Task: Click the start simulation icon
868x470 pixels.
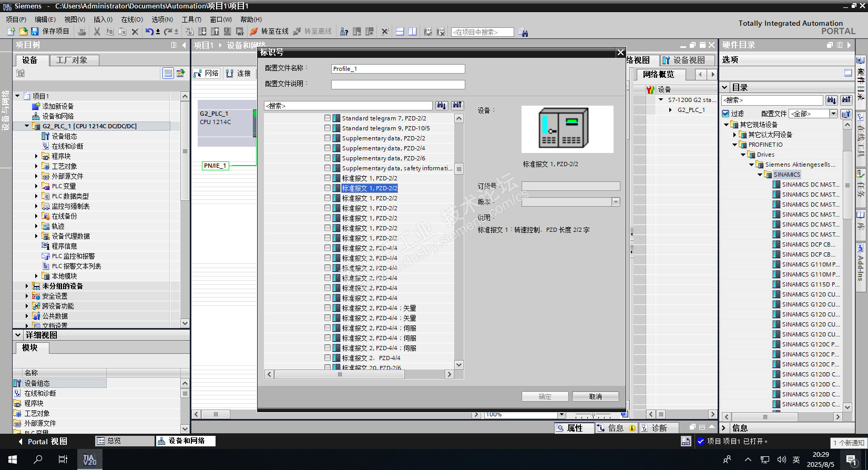Action: coord(228,32)
